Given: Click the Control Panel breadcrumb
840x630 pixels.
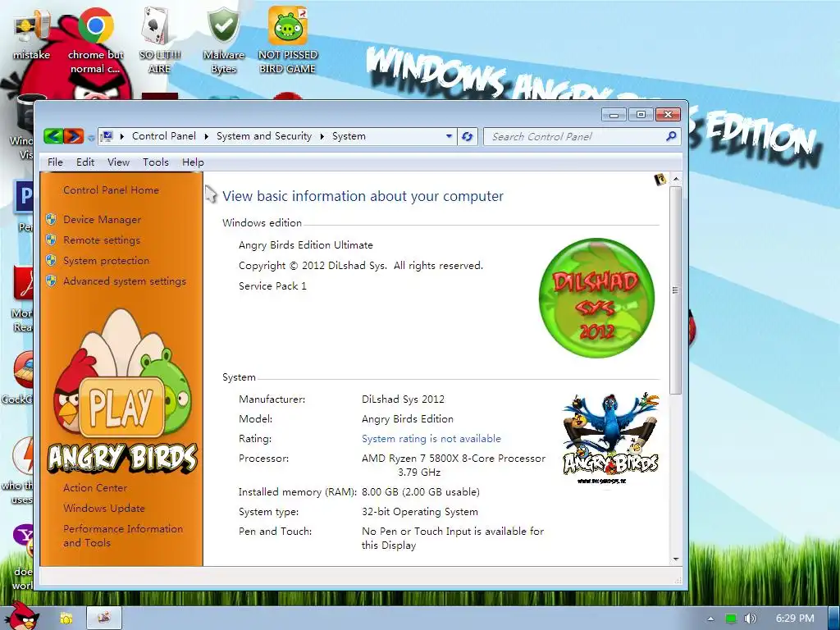Looking at the screenshot, I should tap(164, 137).
